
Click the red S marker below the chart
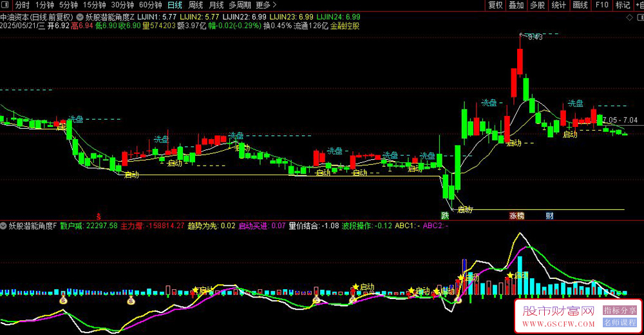99,216
